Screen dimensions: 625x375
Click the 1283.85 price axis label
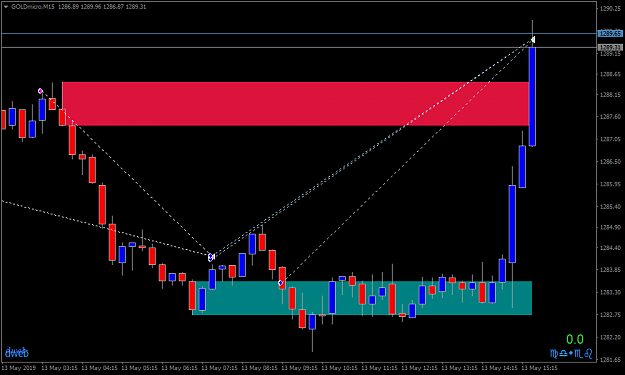coord(610,270)
